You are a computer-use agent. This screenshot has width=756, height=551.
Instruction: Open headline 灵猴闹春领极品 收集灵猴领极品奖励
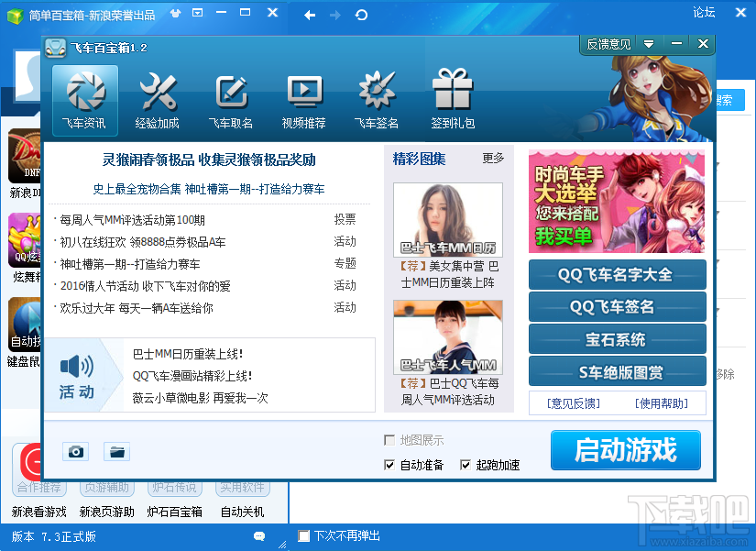[209, 160]
